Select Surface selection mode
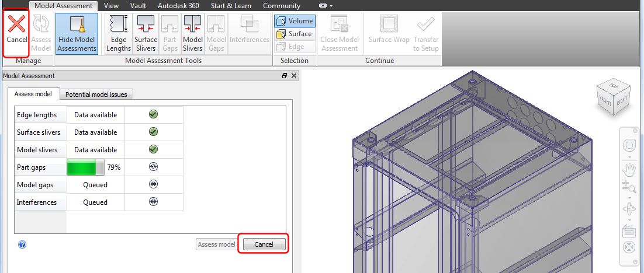 click(295, 34)
